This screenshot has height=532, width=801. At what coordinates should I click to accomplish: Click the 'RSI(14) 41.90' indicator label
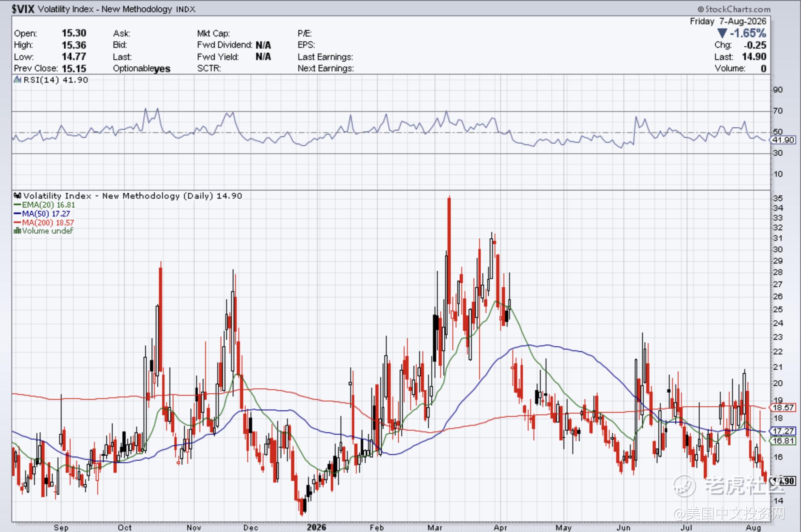pos(56,80)
